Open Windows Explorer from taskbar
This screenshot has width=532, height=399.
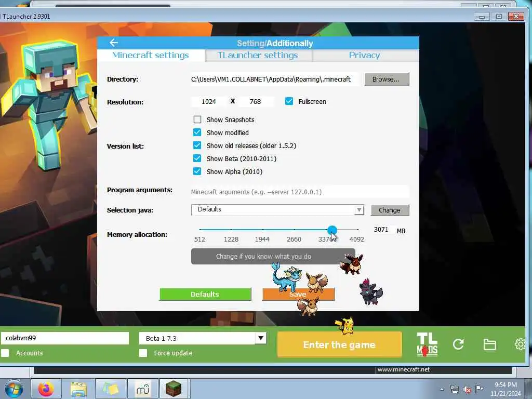tap(78, 389)
